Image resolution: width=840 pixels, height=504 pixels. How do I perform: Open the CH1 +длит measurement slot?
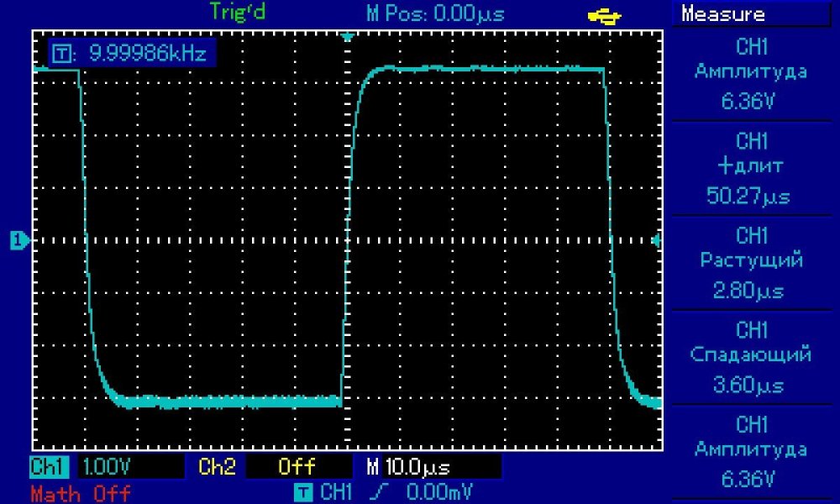[752, 168]
